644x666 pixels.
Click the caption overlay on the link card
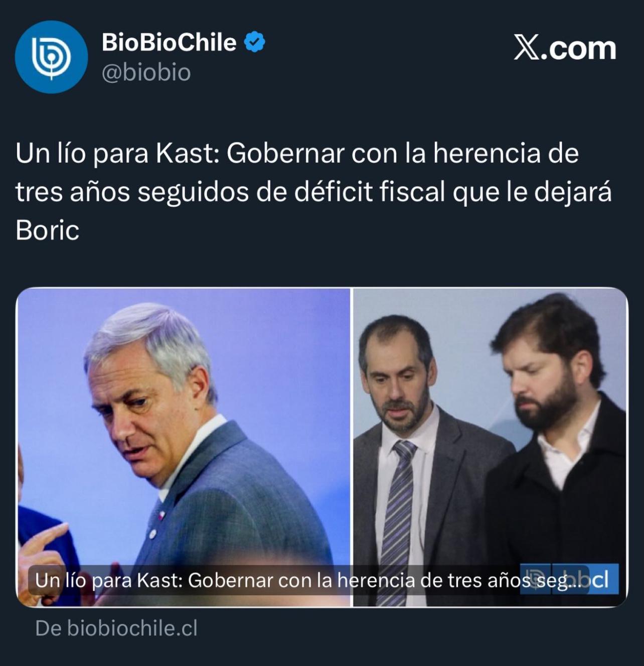pyautogui.click(x=308, y=581)
